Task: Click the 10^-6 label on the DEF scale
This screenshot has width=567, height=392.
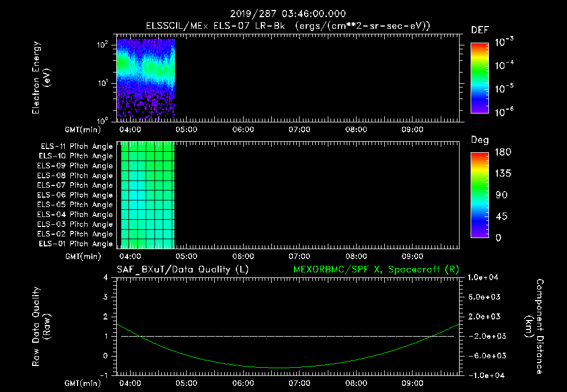Action: [x=504, y=112]
